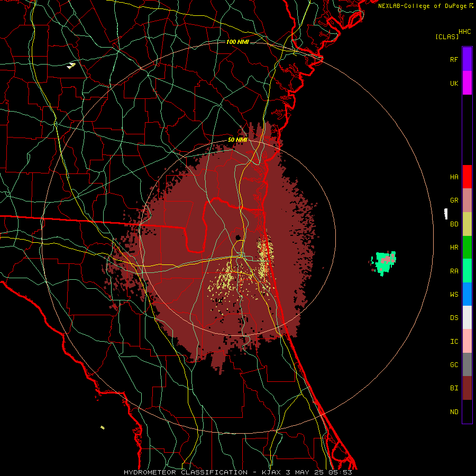Click the small white marker near the legend
This screenshot has width=476, height=476.
[x=446, y=214]
